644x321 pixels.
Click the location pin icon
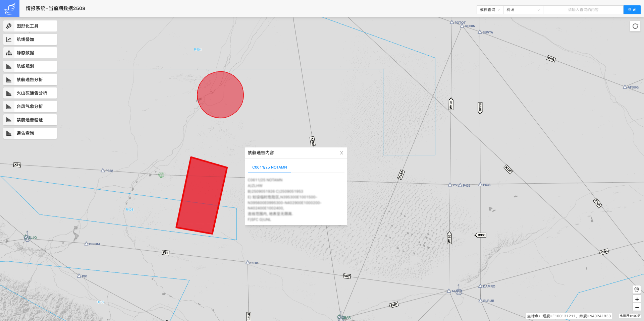coord(636,290)
